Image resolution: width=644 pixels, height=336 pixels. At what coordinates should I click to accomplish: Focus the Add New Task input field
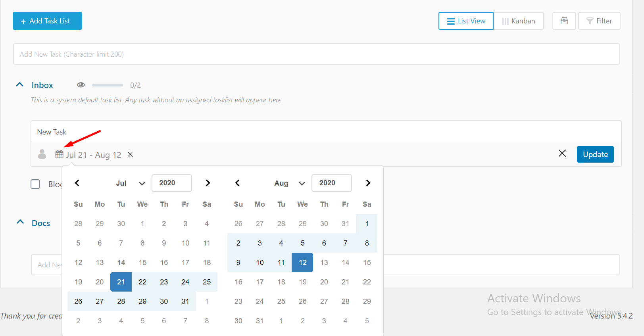[316, 54]
